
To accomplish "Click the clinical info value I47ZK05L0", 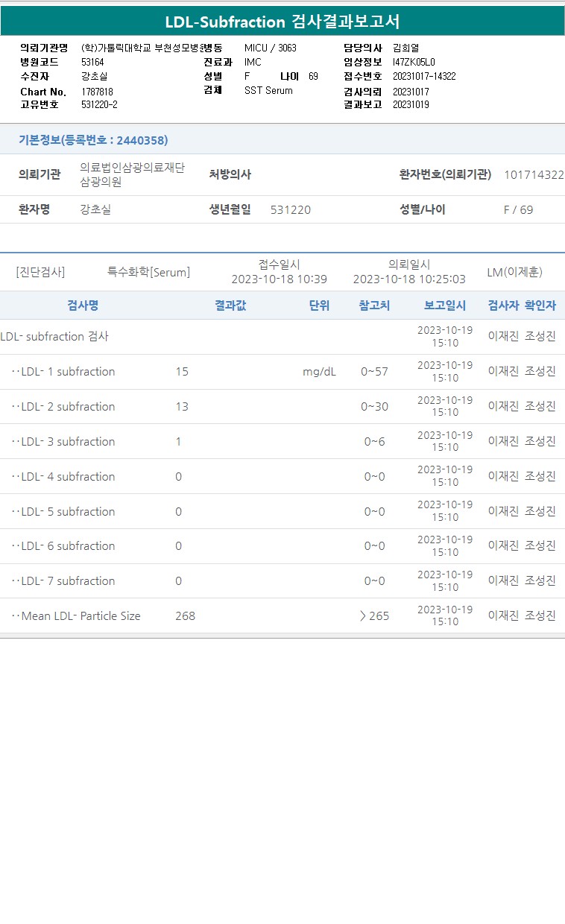I will point(414,62).
